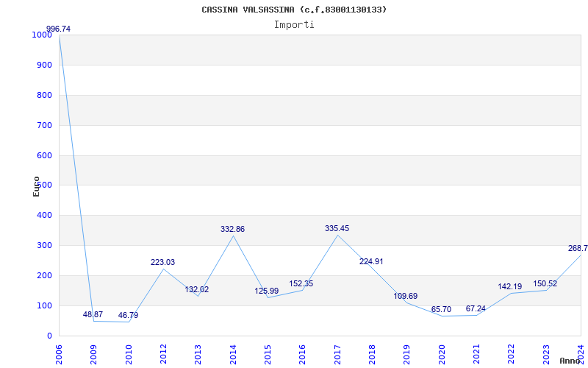The width and height of the screenshot is (588, 368).
Task: Click y-axis tick 900
Action: 44,65
